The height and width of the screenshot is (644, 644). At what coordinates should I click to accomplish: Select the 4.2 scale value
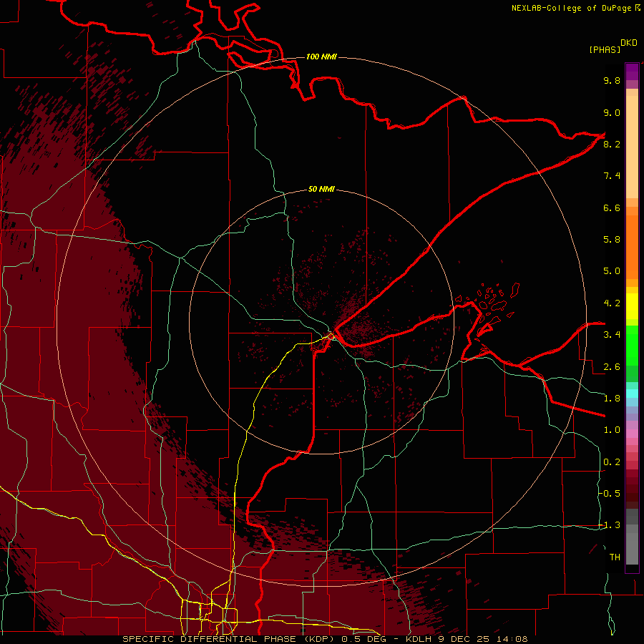(612, 303)
